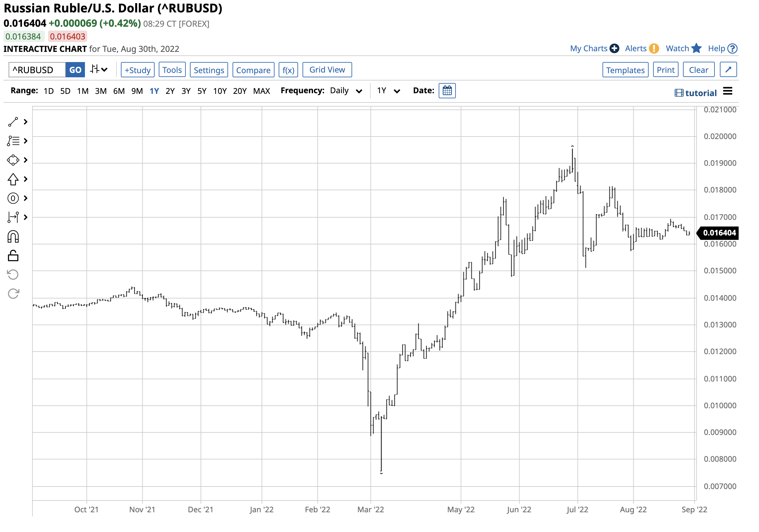Print the chart
The image size is (759, 532).
(665, 70)
